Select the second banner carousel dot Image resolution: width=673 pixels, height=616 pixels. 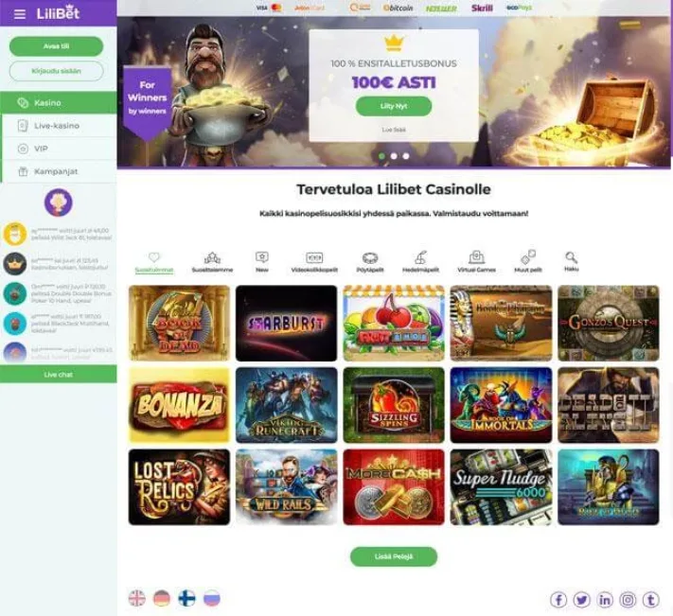click(394, 156)
